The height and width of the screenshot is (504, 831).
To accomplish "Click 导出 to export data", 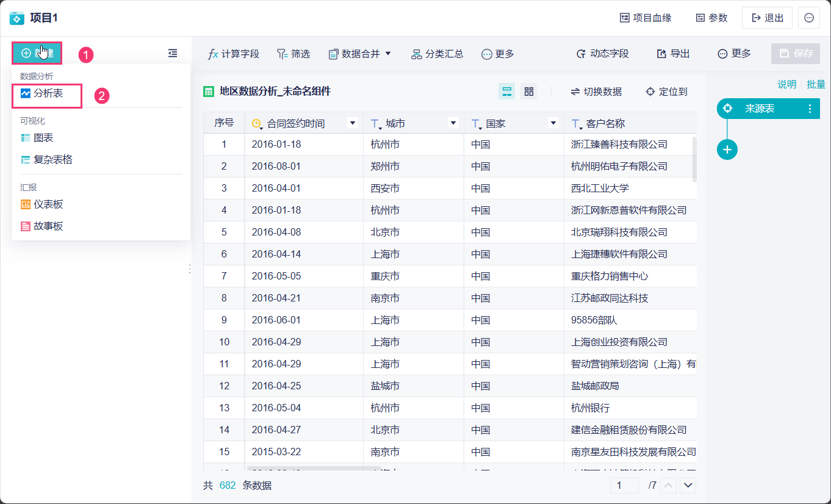I will coord(673,54).
